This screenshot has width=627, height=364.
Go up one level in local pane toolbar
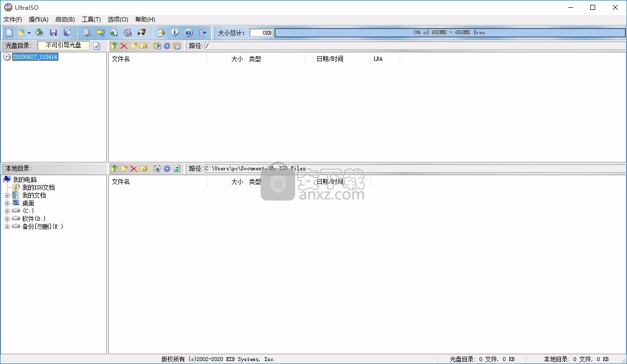114,168
